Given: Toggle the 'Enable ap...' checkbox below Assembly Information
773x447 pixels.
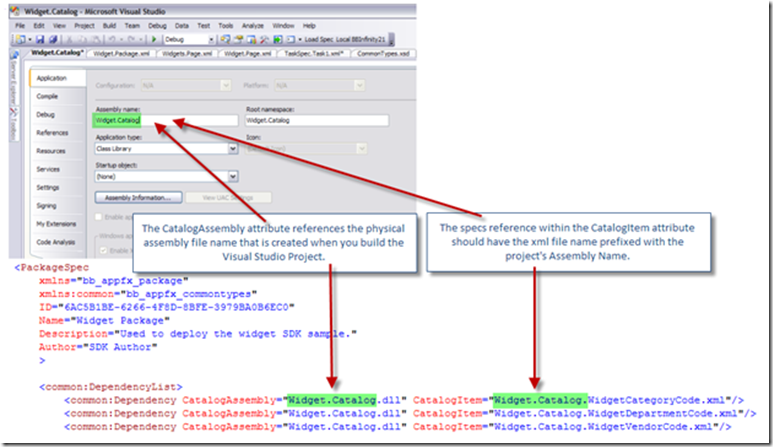Looking at the screenshot, I should click(99, 217).
